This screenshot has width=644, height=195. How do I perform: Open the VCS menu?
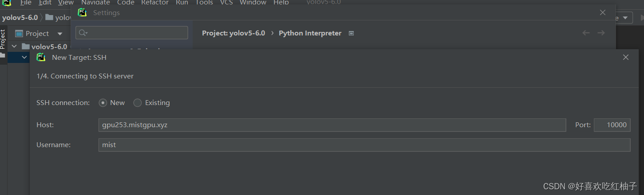(x=226, y=3)
